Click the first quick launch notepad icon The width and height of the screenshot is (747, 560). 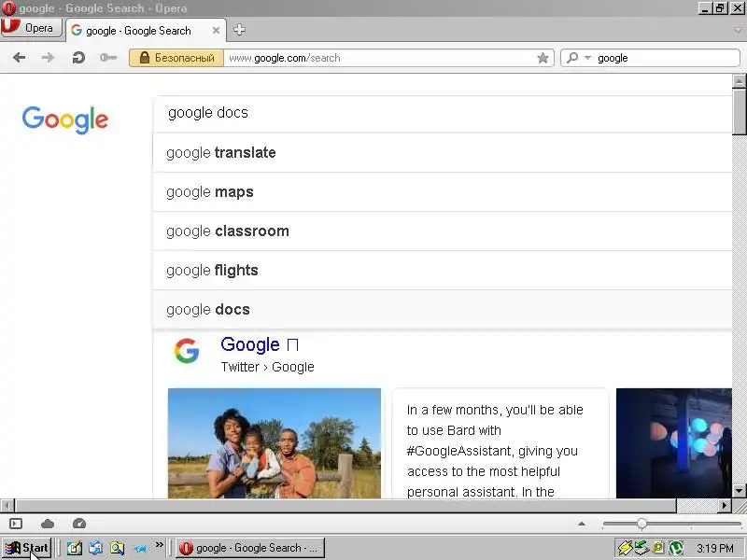click(74, 548)
